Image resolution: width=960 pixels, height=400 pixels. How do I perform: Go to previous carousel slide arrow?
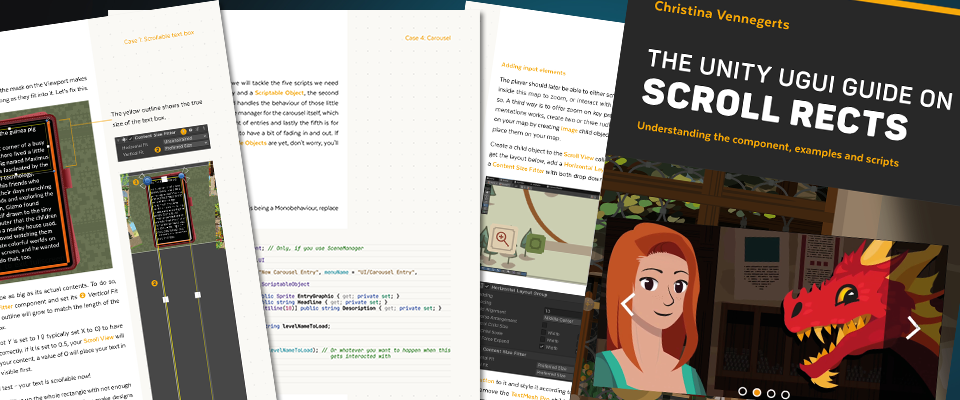[627, 304]
